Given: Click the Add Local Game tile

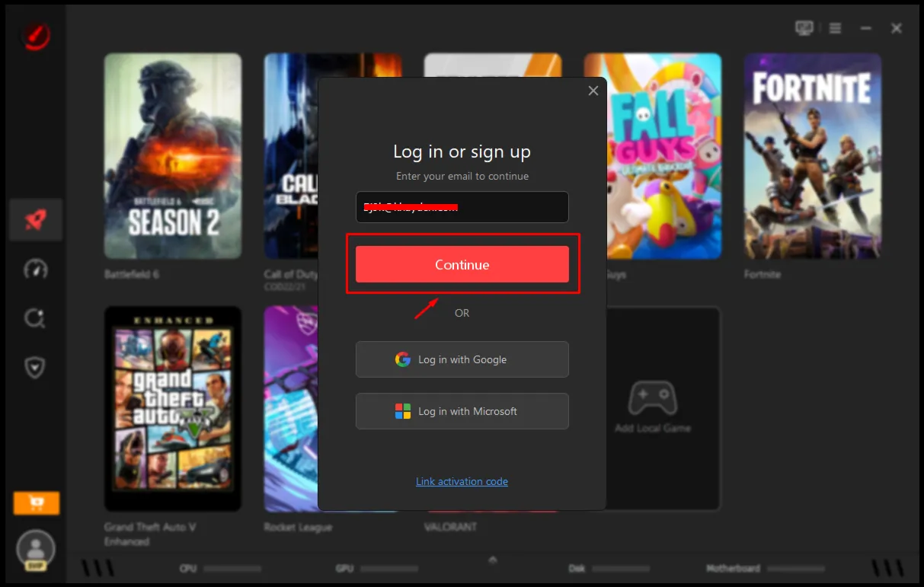Looking at the screenshot, I should point(653,409).
